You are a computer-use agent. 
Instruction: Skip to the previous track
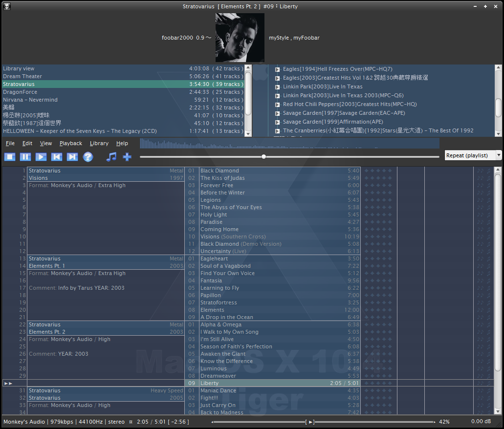pyautogui.click(x=57, y=157)
